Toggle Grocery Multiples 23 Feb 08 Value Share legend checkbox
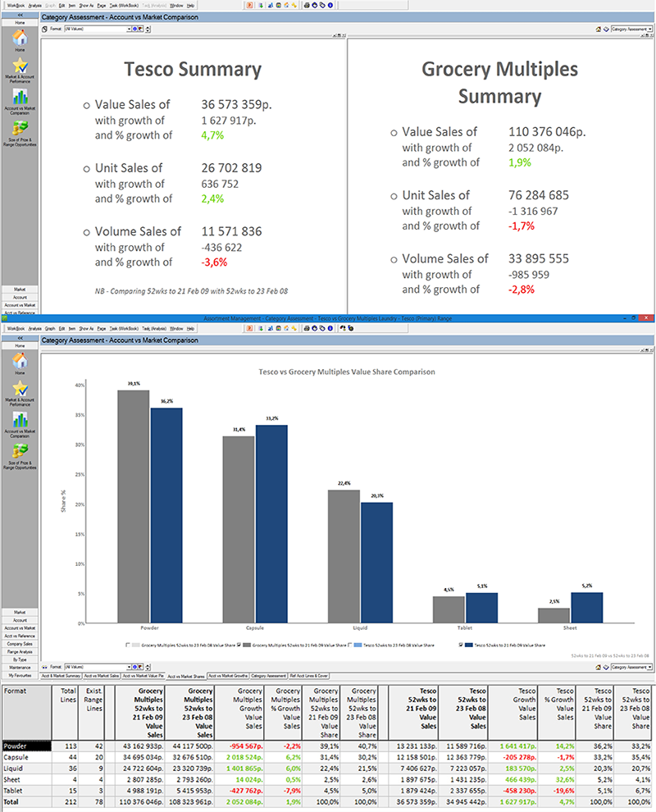 click(x=128, y=645)
